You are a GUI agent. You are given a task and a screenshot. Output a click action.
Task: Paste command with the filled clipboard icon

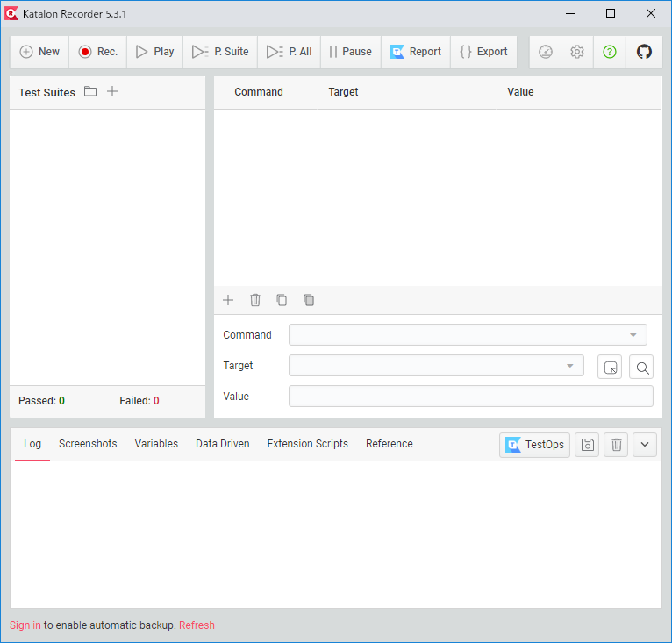coord(309,300)
